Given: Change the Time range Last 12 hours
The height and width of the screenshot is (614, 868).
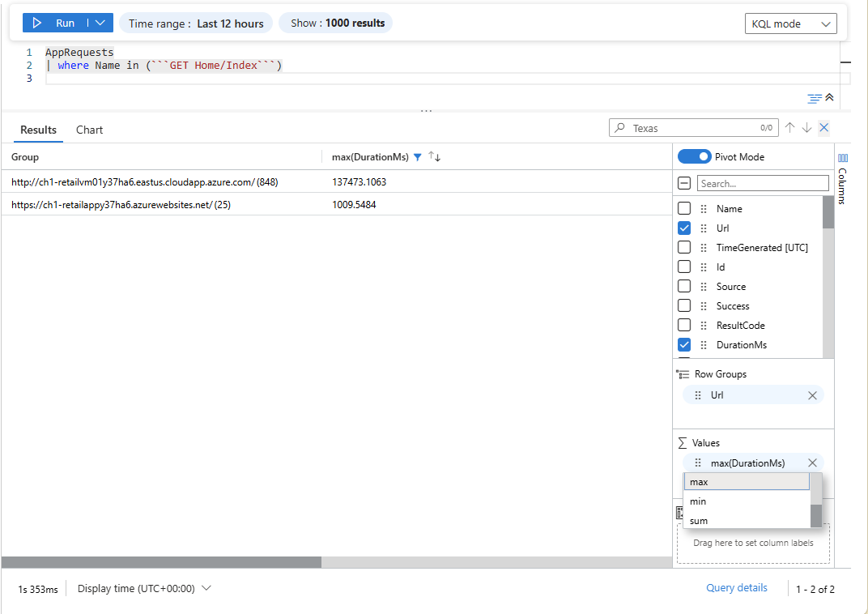Looking at the screenshot, I should coord(196,23).
